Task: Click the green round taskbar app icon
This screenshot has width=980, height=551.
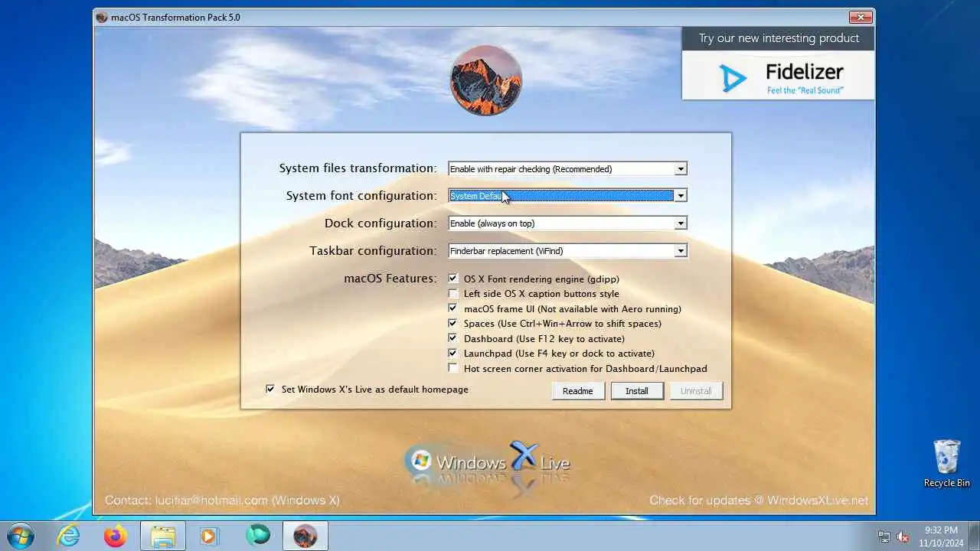Action: 258,535
